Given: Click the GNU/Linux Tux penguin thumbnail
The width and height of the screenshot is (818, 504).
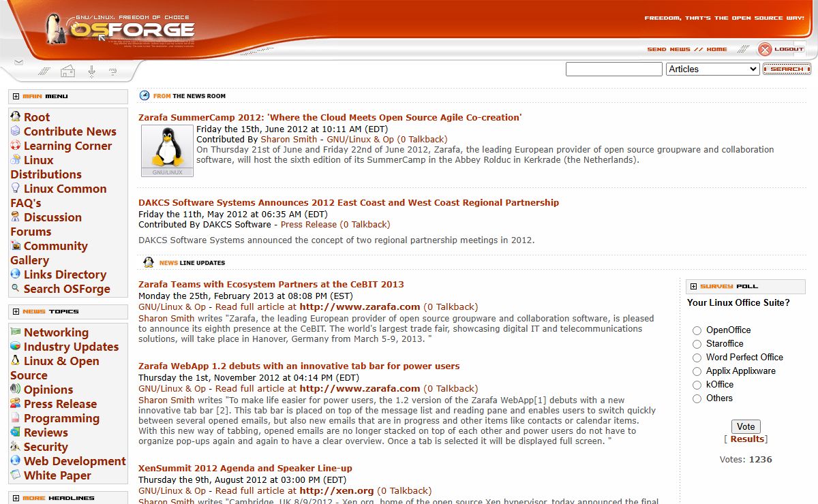Looking at the screenshot, I should tap(167, 151).
